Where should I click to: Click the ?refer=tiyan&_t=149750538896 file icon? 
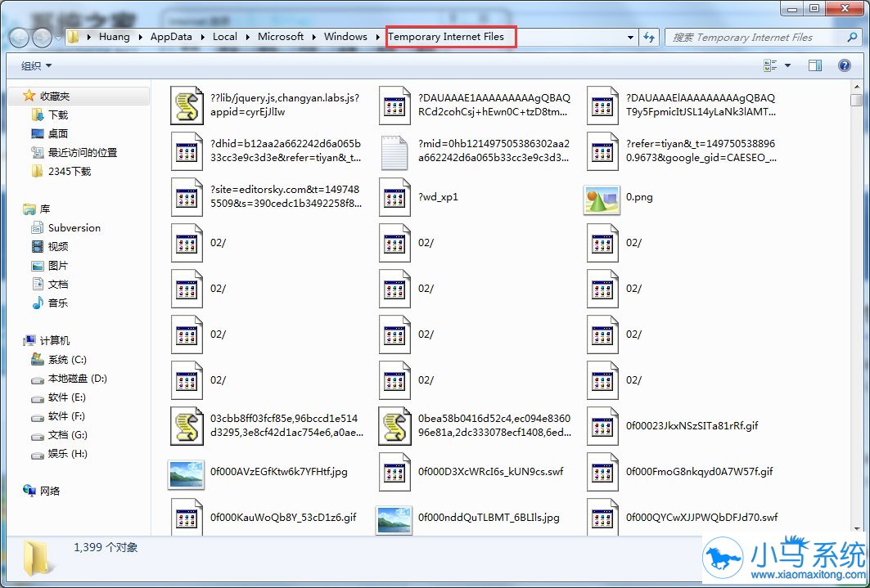coord(602,150)
